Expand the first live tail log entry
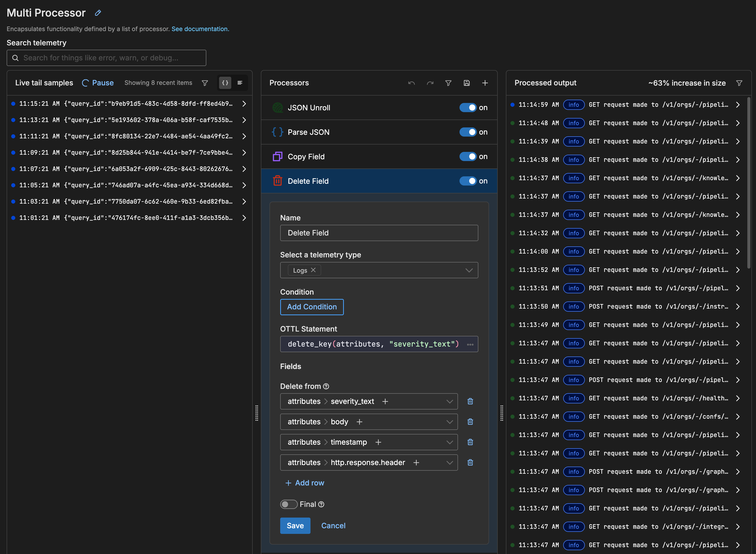This screenshot has height=554, width=756. [244, 104]
